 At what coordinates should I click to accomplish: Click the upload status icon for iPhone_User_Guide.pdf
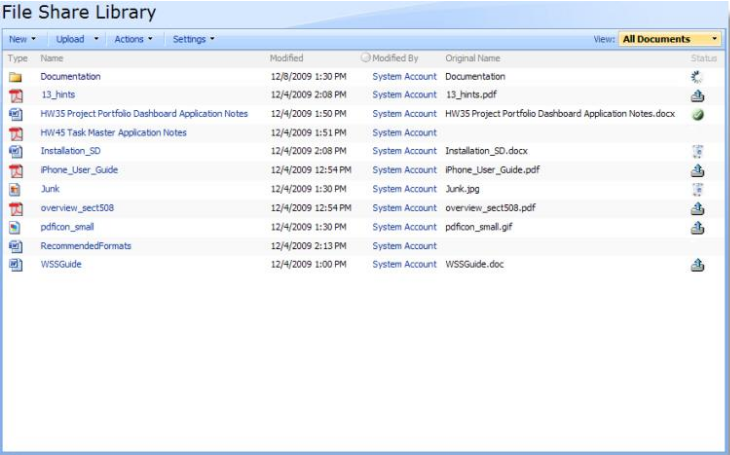[x=697, y=170]
